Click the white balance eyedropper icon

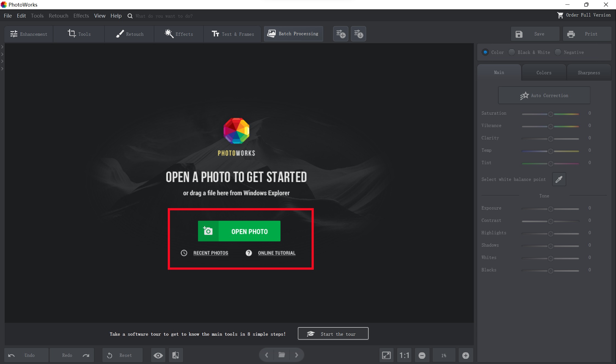pyautogui.click(x=559, y=179)
